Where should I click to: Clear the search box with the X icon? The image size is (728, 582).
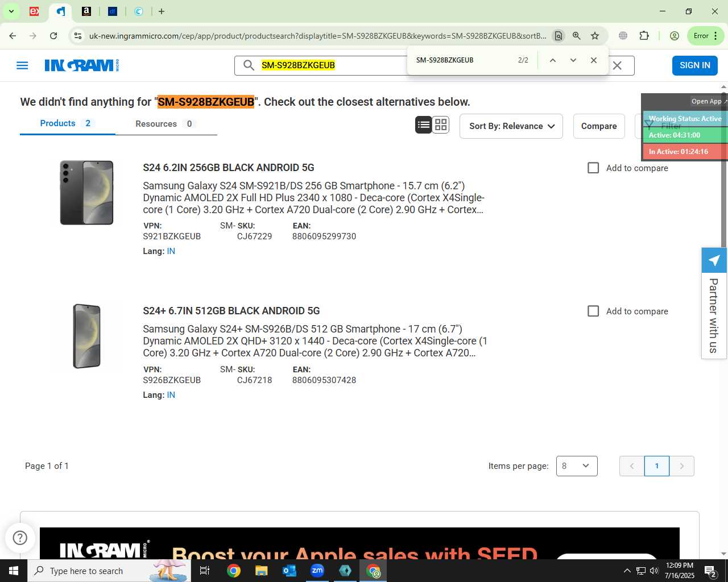click(x=617, y=65)
